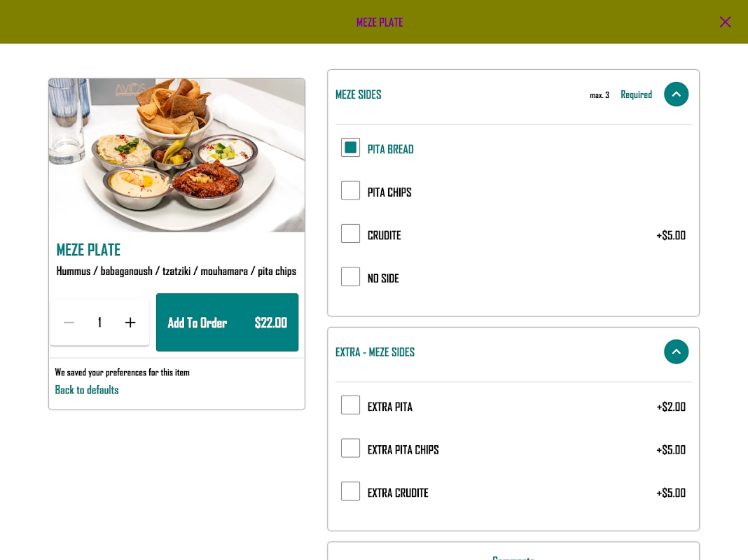Click the quantity number field
This screenshot has height=560, width=748.
tap(99, 323)
